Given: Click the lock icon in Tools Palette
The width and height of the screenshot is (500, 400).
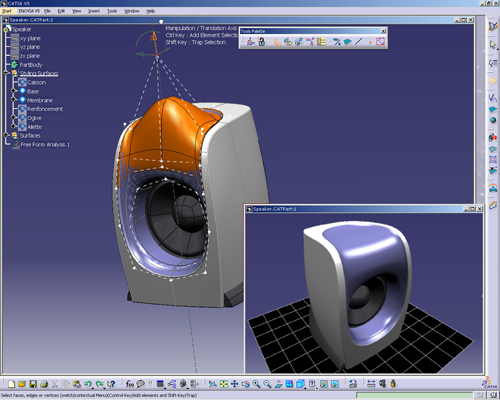Looking at the screenshot, I should pyautogui.click(x=262, y=42).
